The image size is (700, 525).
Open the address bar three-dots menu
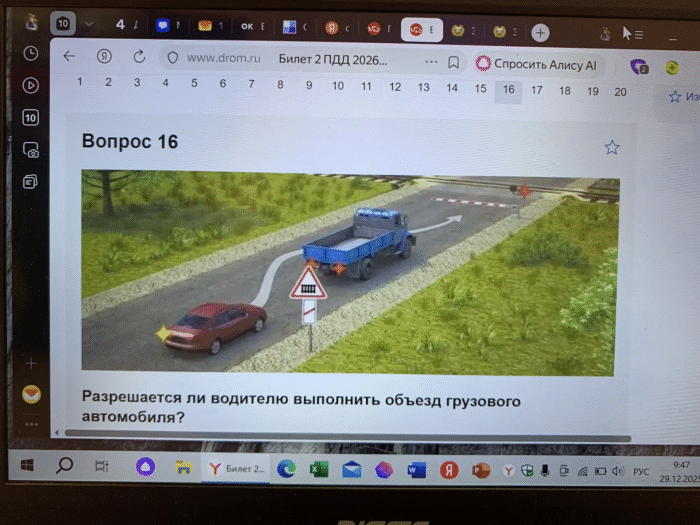[x=431, y=62]
